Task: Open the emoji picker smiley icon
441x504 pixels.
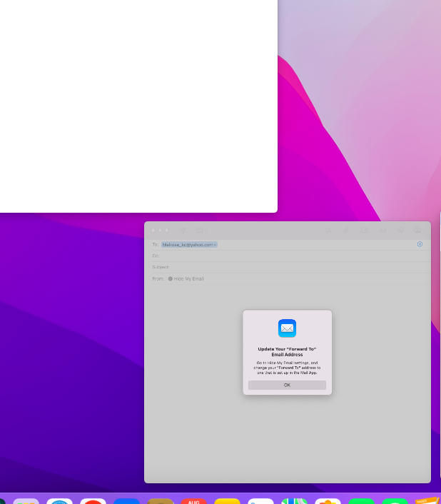Action: coord(401,230)
